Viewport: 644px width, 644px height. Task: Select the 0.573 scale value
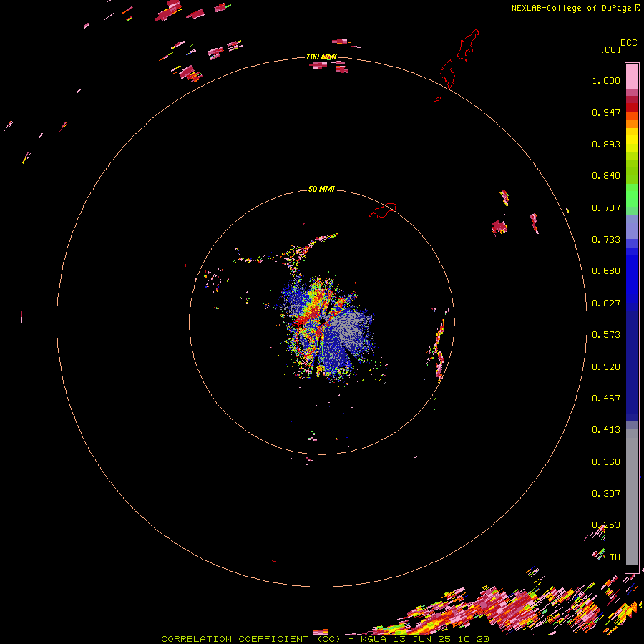point(606,335)
